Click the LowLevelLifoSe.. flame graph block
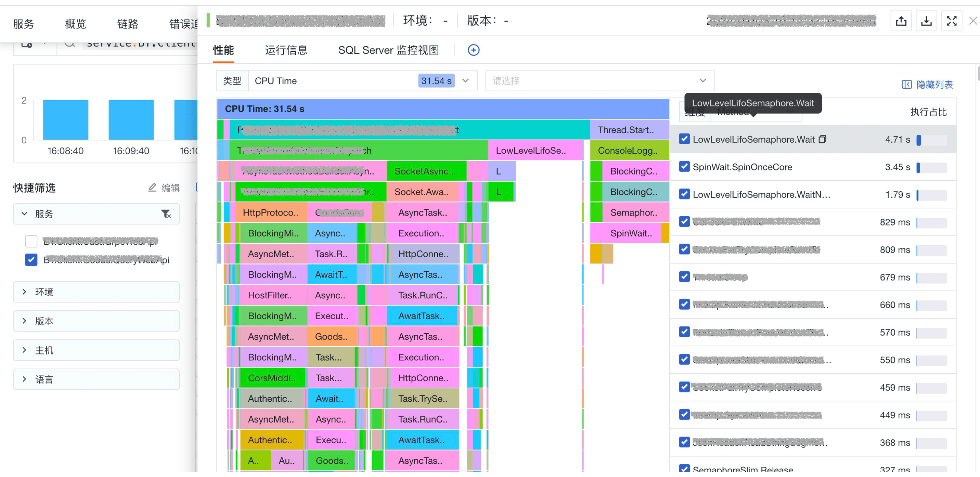This screenshot has width=980, height=477. [535, 150]
